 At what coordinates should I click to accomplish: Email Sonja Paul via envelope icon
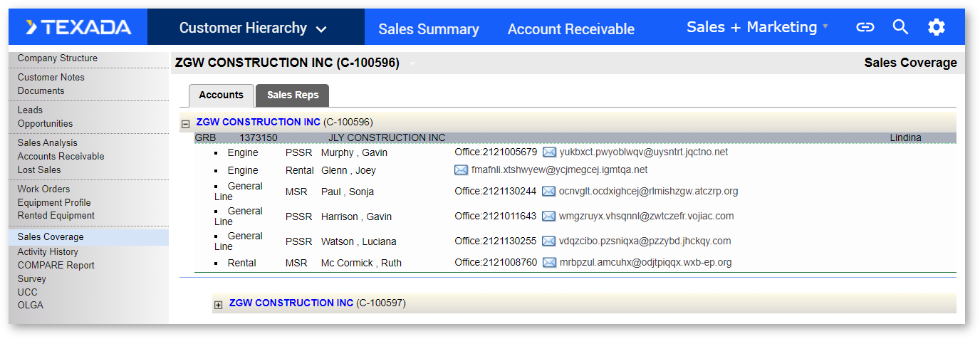click(x=548, y=191)
